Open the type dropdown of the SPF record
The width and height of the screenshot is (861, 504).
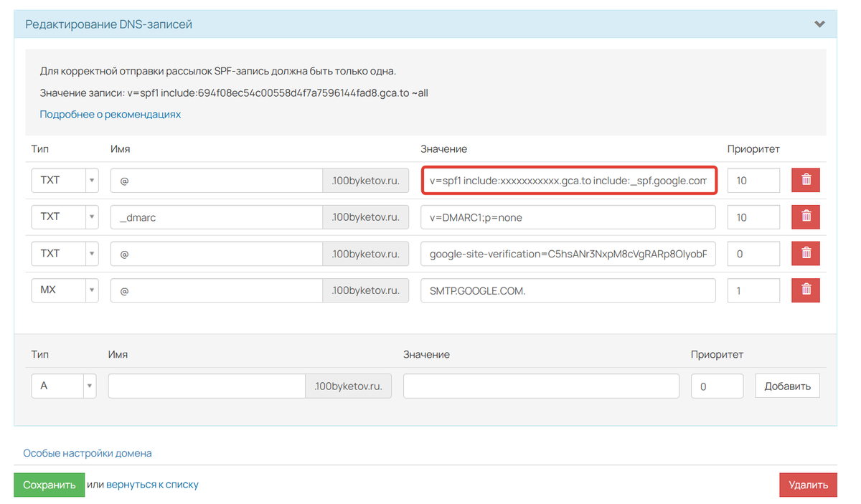65,180
